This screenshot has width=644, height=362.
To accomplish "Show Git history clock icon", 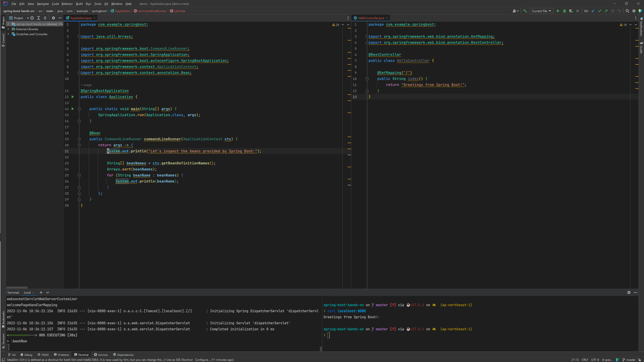I will coord(612,11).
